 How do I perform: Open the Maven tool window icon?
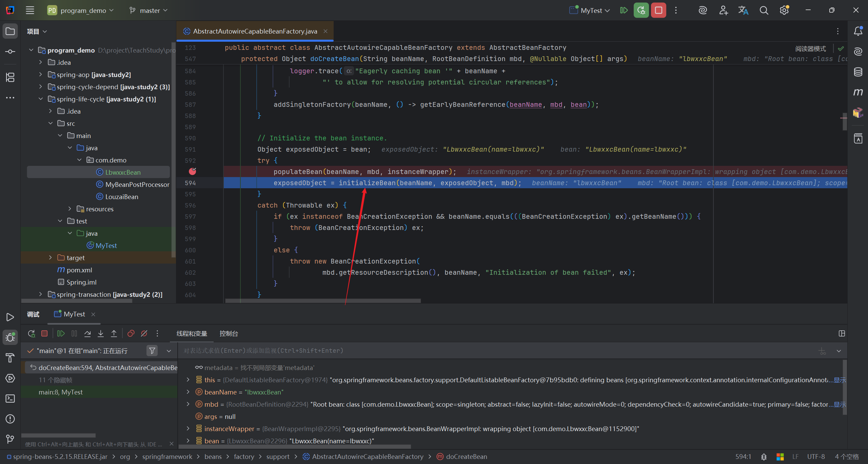[858, 92]
